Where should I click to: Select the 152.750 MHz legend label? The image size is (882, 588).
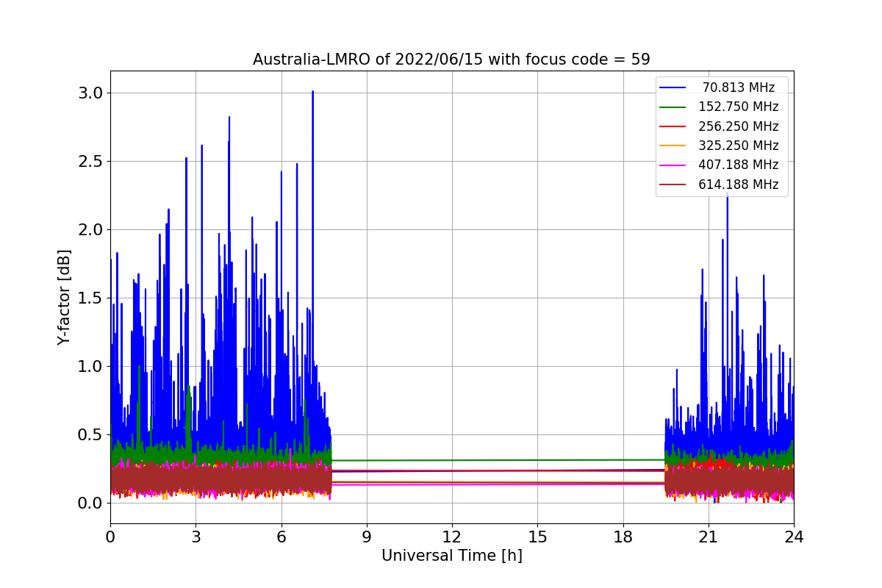click(x=739, y=107)
